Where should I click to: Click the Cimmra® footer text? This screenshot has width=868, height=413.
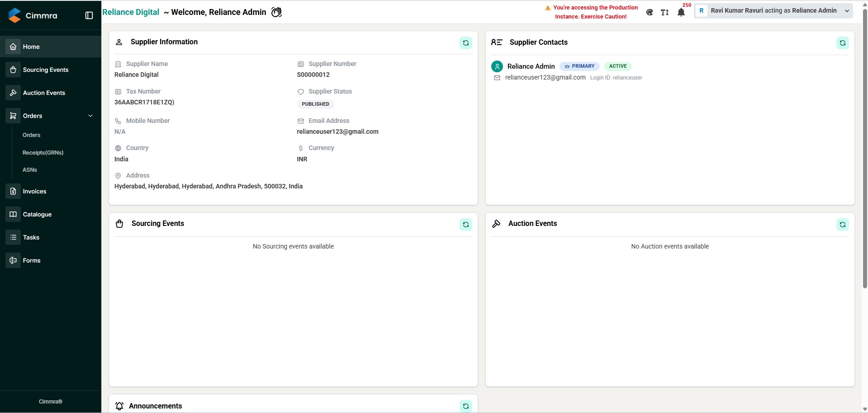(51, 402)
